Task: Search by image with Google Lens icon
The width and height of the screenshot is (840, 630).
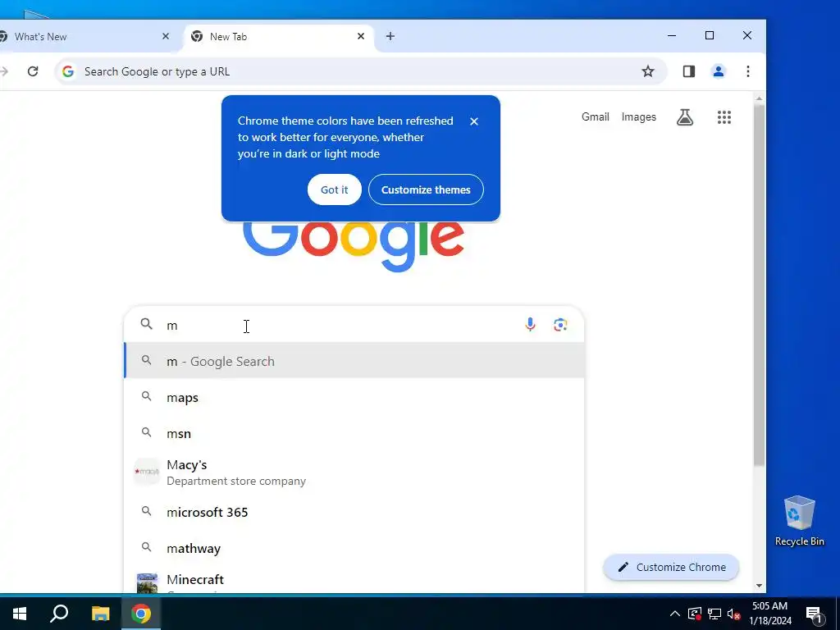Action: [x=560, y=325]
